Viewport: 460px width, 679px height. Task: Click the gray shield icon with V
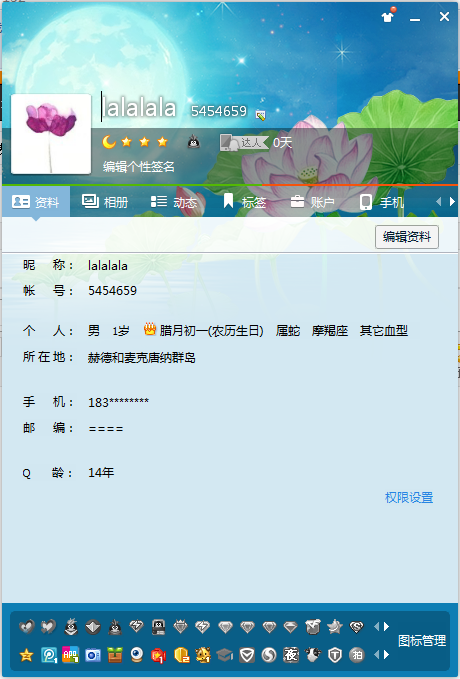pyautogui.click(x=247, y=655)
